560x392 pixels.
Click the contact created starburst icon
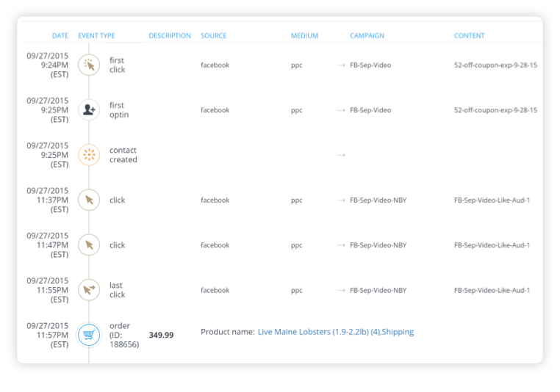[x=89, y=155]
